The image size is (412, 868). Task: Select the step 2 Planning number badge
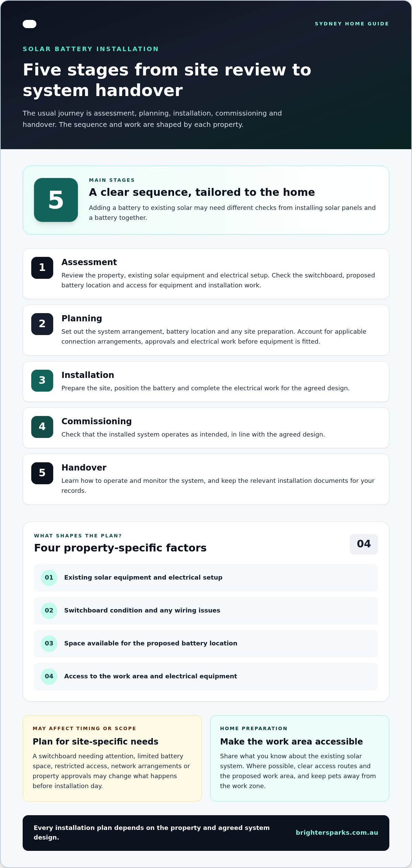(42, 324)
